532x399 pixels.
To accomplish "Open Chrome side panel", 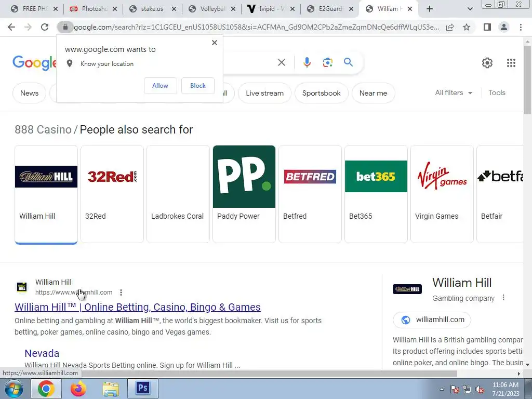I will (487, 27).
